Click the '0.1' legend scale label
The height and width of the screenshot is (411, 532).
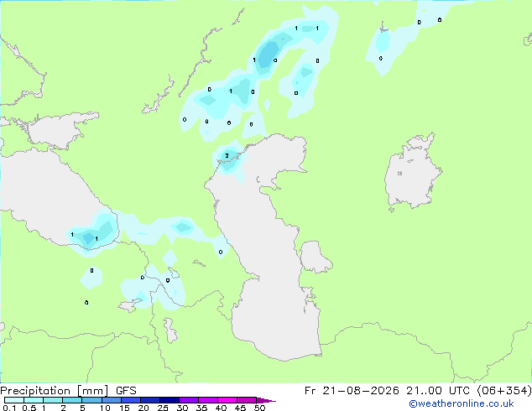[x=9, y=408]
